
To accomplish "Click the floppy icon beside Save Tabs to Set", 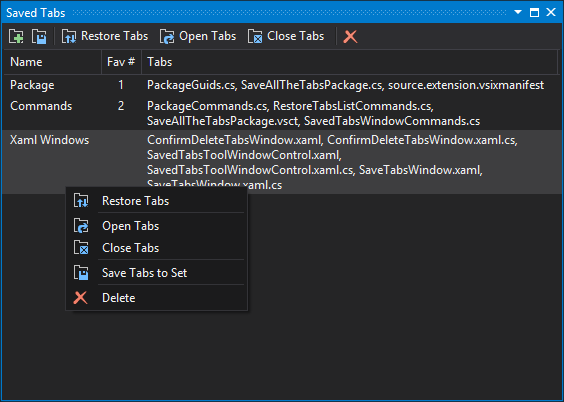I will [81, 273].
